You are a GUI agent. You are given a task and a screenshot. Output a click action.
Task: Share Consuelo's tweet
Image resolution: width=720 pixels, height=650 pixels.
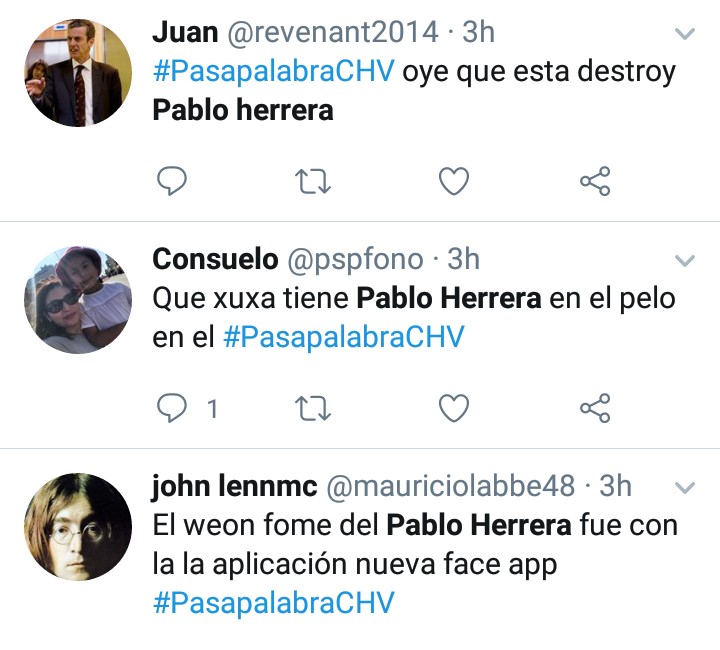click(595, 408)
